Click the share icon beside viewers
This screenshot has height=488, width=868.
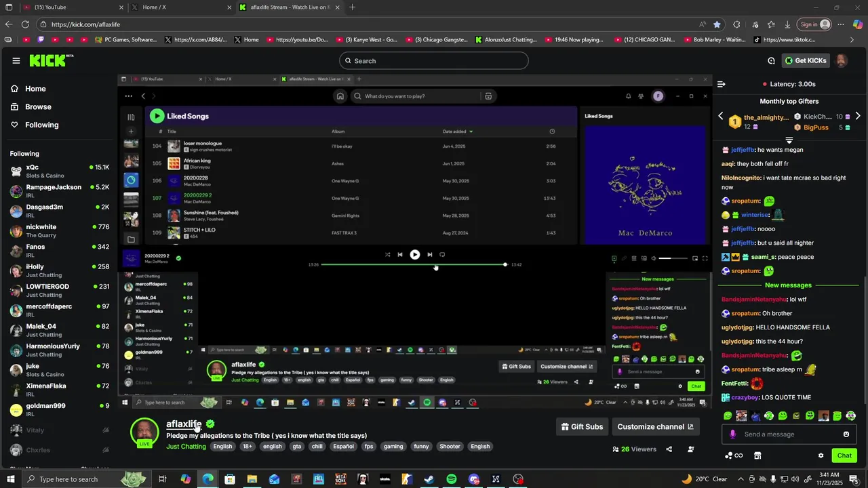pos(669,449)
